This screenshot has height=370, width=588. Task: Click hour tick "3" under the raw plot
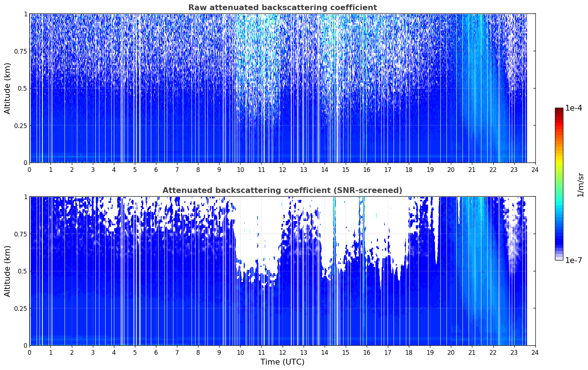[x=93, y=169]
